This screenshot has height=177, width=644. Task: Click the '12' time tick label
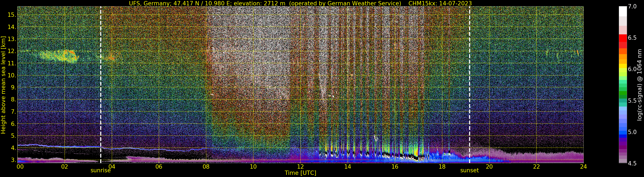(x=300, y=166)
